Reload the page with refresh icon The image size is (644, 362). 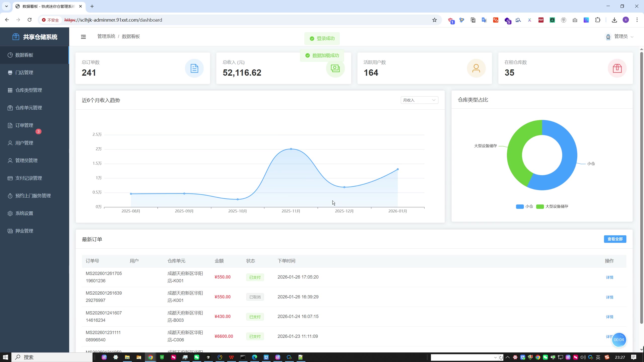pyautogui.click(x=30, y=20)
